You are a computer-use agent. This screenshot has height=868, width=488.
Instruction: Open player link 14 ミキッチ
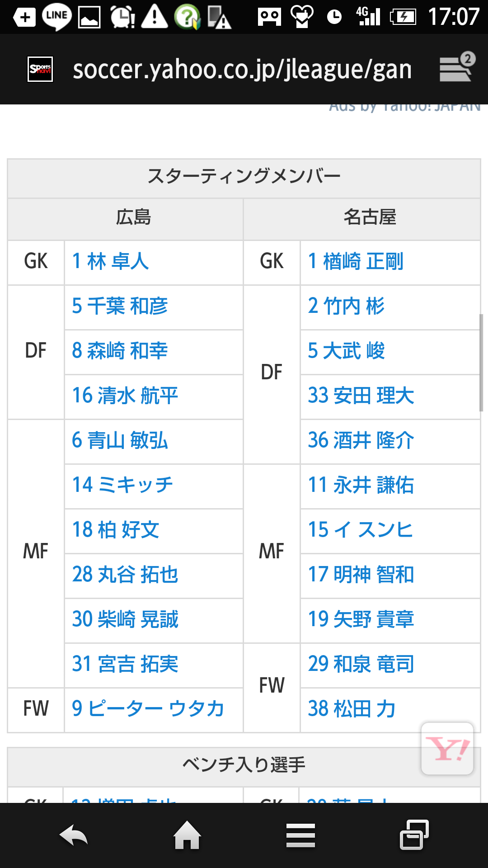click(123, 485)
